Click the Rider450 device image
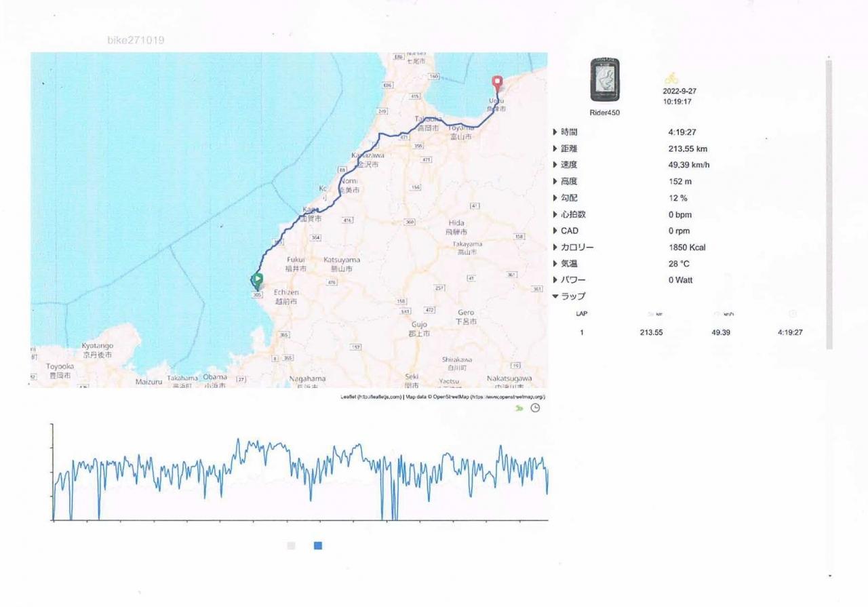The width and height of the screenshot is (868, 607). [x=604, y=80]
